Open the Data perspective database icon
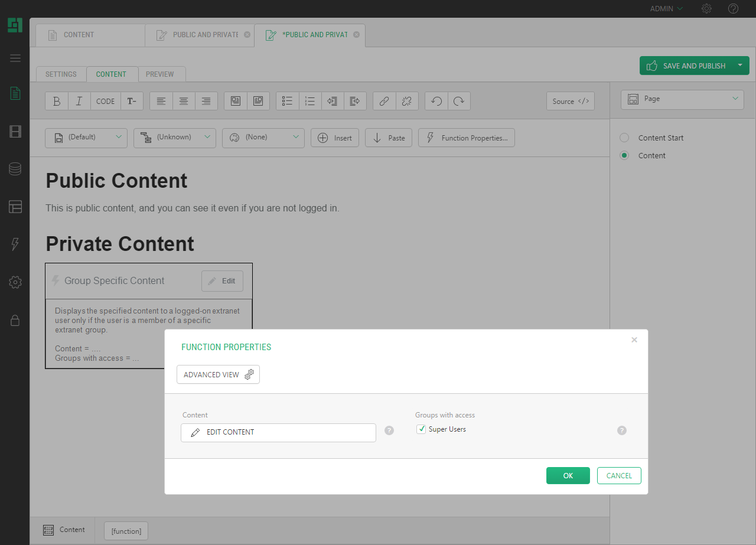 tap(15, 169)
